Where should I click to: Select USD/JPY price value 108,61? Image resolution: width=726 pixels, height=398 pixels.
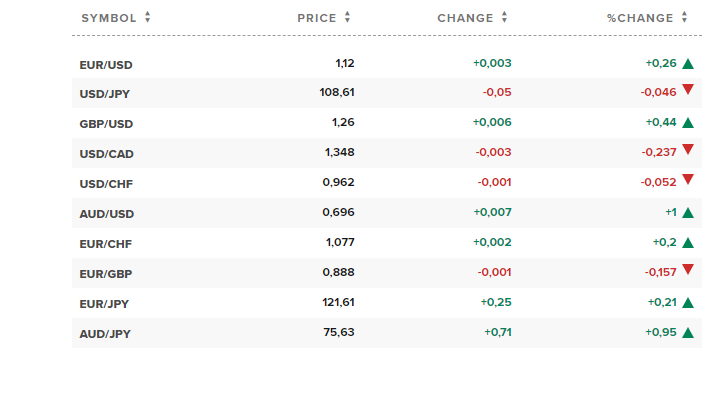(x=337, y=92)
